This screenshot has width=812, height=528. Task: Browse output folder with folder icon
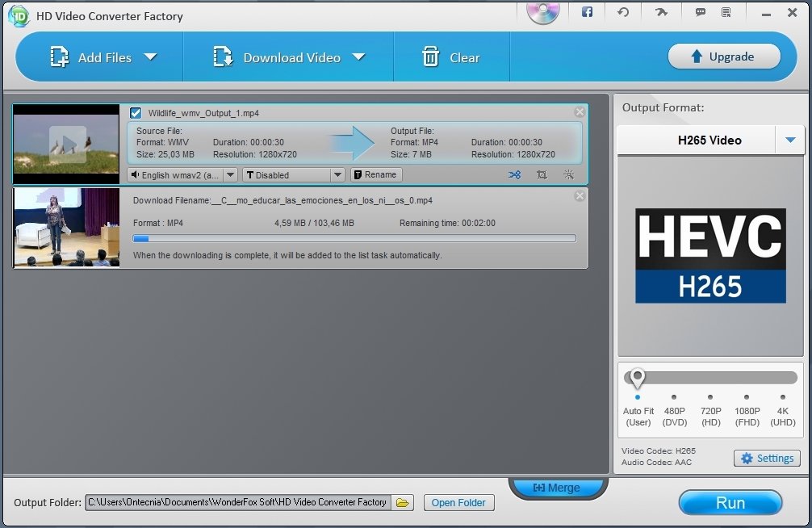click(403, 503)
